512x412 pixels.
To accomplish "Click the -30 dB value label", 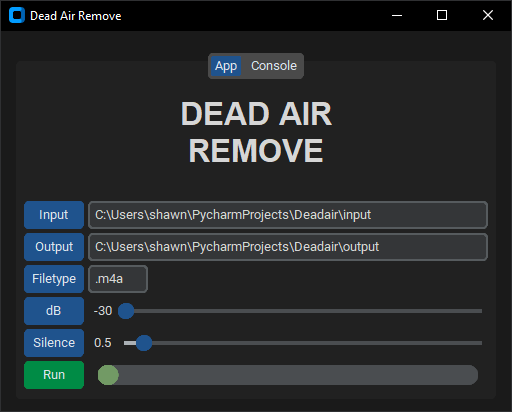I will tap(103, 311).
